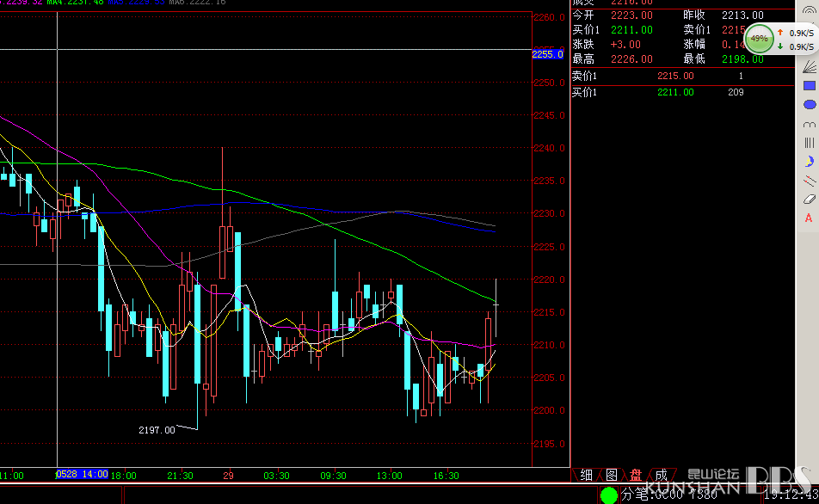Click the 21:30 time axis label

[x=180, y=476]
